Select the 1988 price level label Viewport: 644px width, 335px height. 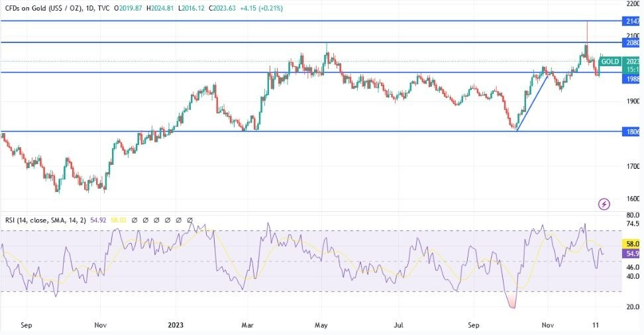point(632,79)
